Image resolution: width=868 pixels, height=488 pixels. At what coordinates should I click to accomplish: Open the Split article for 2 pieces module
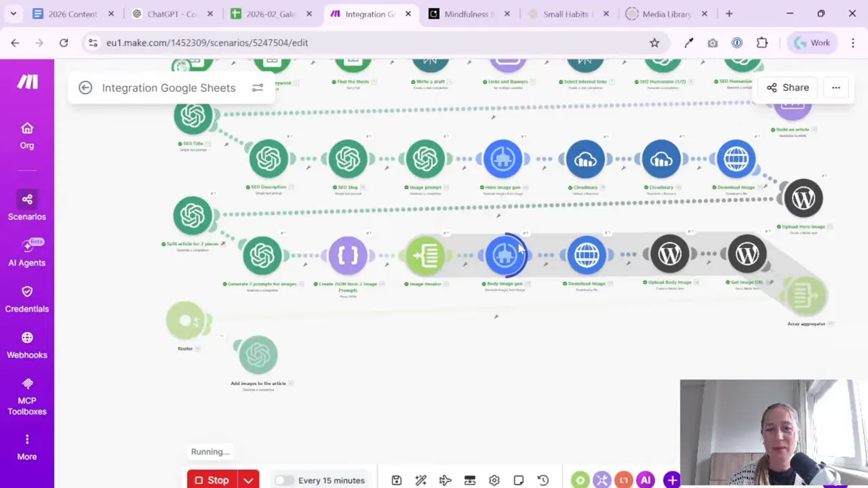click(x=193, y=216)
